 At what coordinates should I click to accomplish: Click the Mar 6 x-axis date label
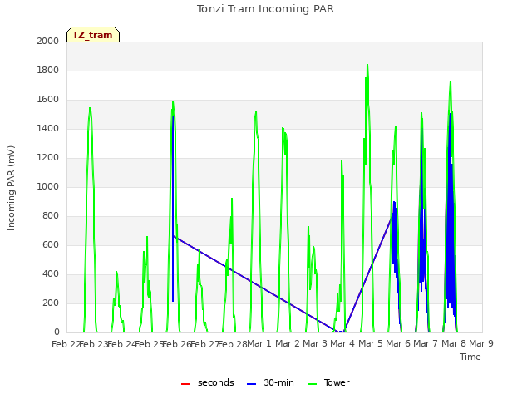tap(398, 343)
